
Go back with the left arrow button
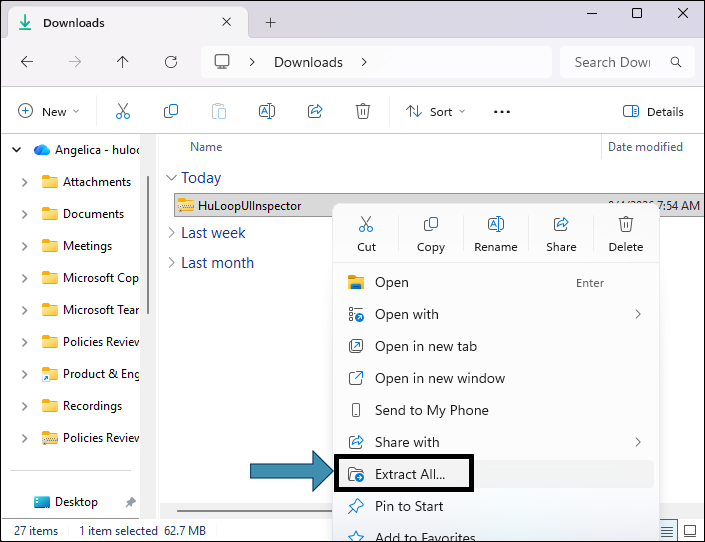click(27, 62)
